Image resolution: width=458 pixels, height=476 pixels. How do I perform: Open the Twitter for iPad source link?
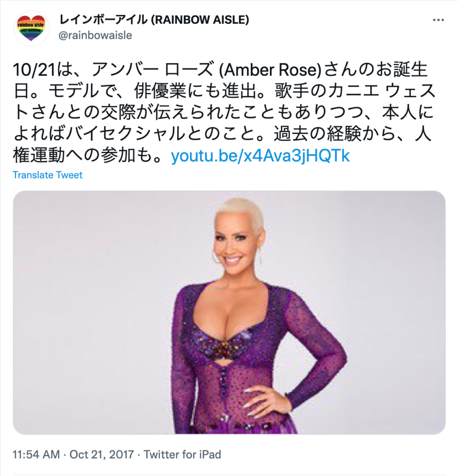tap(182, 455)
